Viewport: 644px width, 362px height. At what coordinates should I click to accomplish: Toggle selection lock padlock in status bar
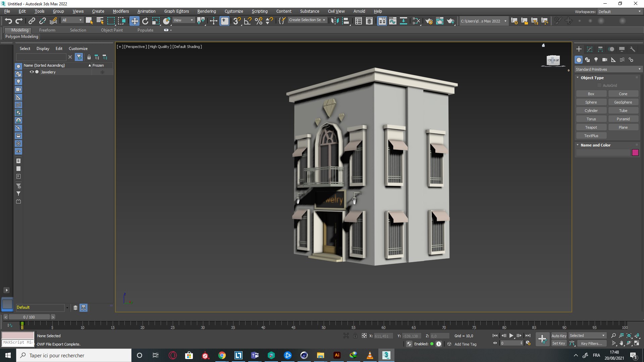tap(355, 336)
